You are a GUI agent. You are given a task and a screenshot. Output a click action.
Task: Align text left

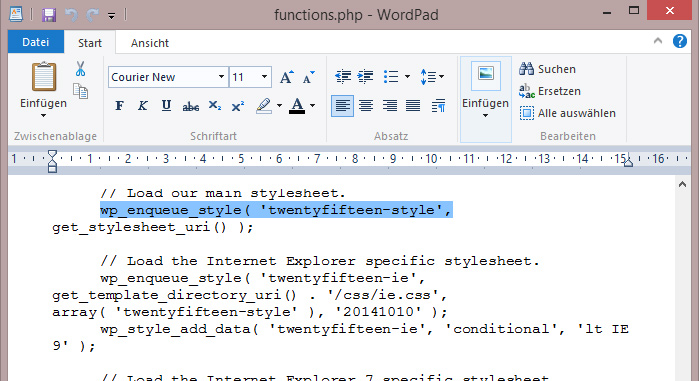tap(342, 106)
